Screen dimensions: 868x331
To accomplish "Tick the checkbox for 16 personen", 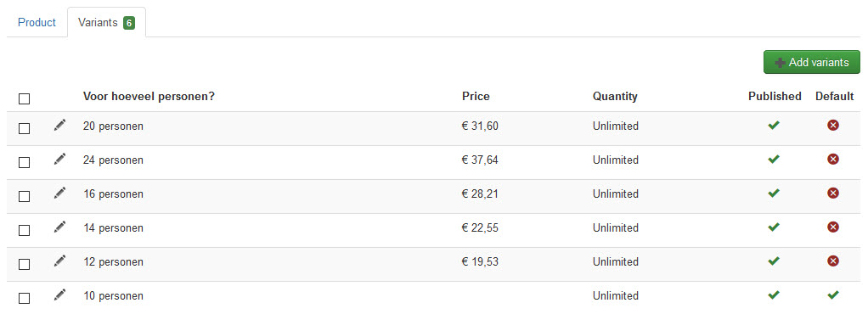I will coord(24,197).
